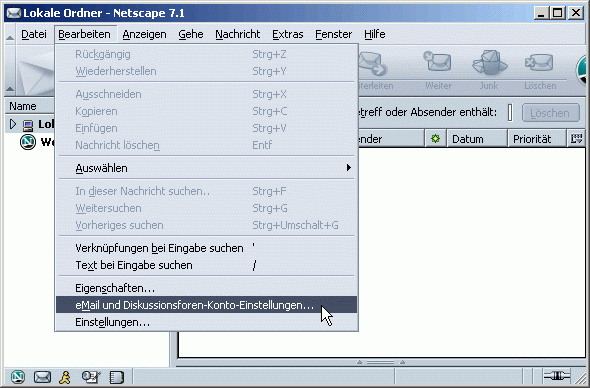Open Mail from status bar envelope icon
This screenshot has height=388, width=590.
pos(42,377)
